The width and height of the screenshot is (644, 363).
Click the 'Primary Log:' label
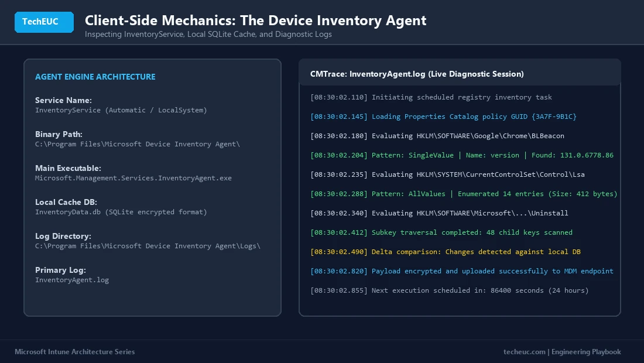click(60, 270)
